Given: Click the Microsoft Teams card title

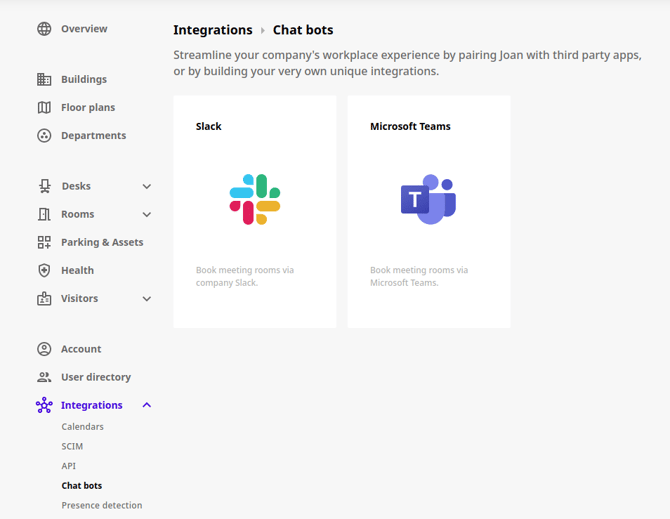Looking at the screenshot, I should pyautogui.click(x=410, y=126).
